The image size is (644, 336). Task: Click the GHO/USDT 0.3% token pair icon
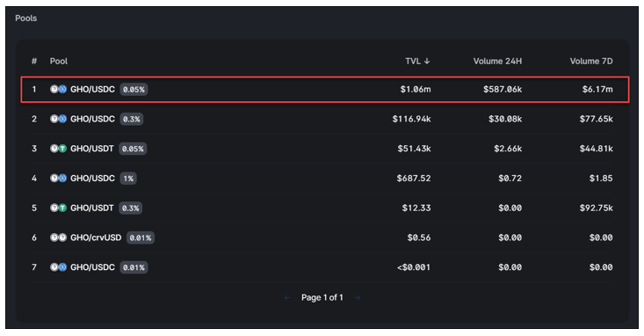pyautogui.click(x=58, y=208)
